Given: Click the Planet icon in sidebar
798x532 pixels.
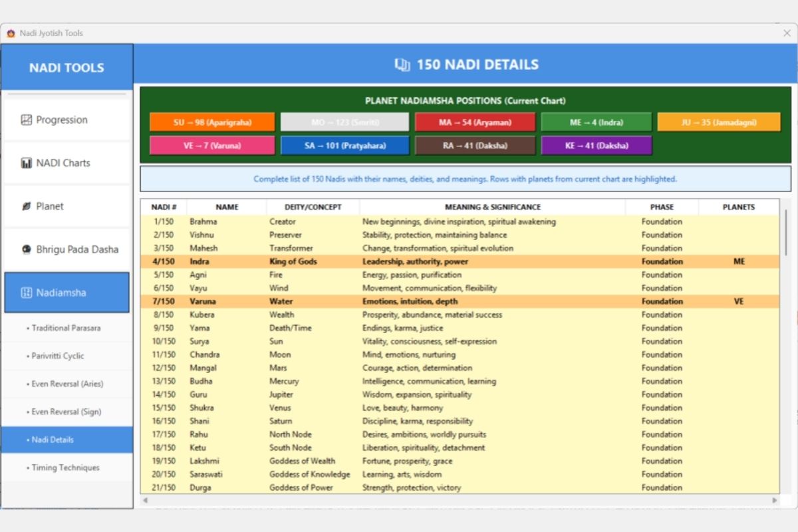Looking at the screenshot, I should click(27, 206).
